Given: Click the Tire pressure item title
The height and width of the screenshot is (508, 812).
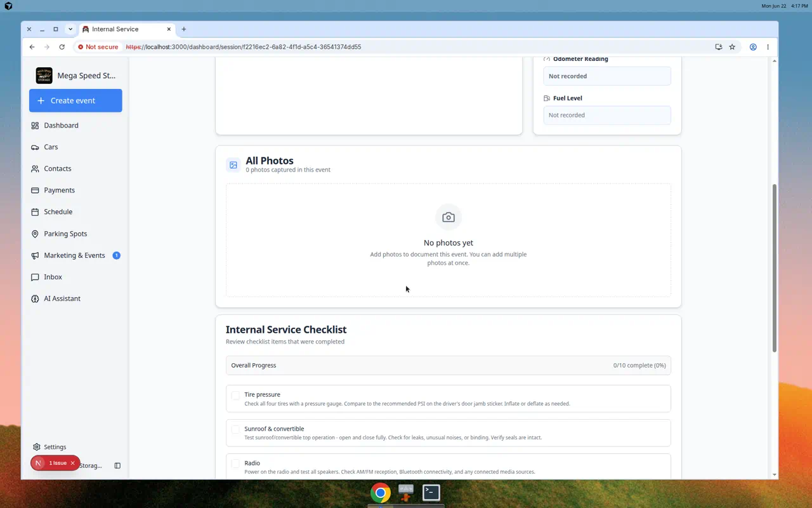Looking at the screenshot, I should pos(262,394).
